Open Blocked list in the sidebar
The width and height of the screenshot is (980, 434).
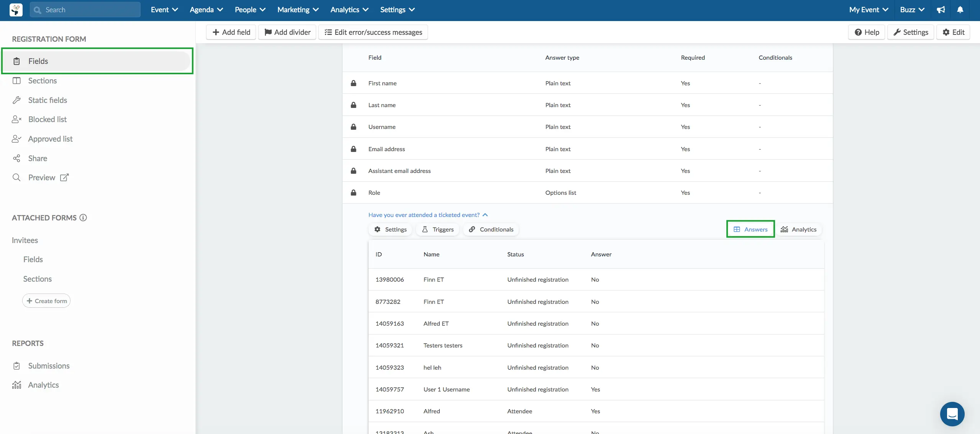coord(47,119)
